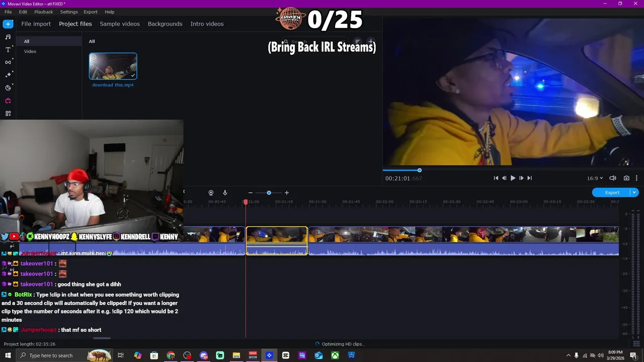644x362 pixels.
Task: Click the 00:21:01 timecode display
Action: tap(404, 178)
